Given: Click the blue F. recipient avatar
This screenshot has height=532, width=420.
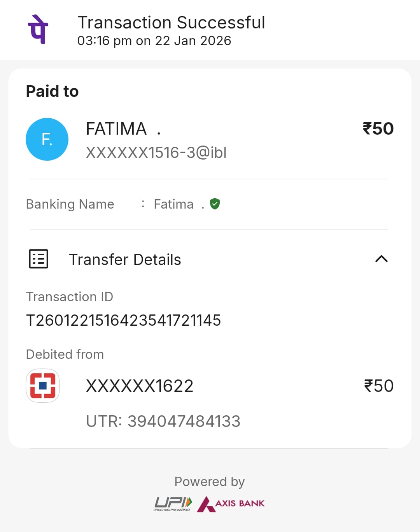Looking at the screenshot, I should click(x=47, y=139).
